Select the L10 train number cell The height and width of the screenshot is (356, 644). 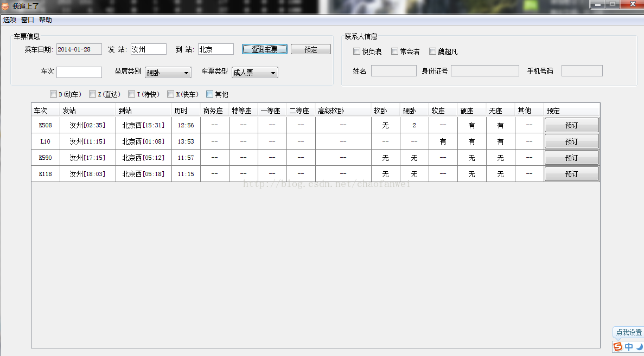pos(46,141)
